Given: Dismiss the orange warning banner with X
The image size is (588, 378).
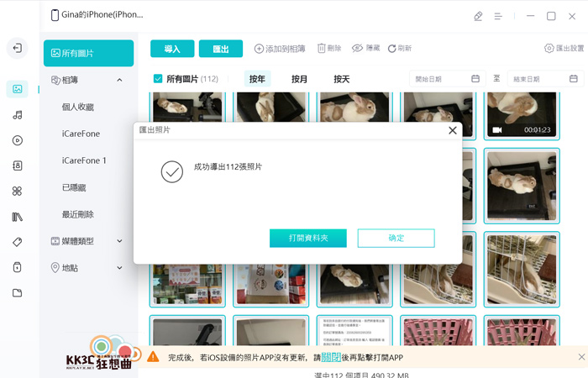Looking at the screenshot, I should pyautogui.click(x=581, y=357).
